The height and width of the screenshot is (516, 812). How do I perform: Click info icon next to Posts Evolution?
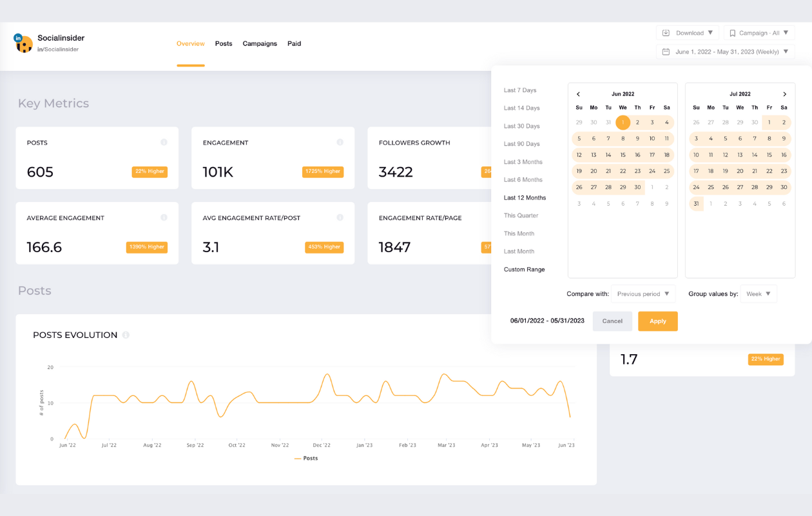(126, 335)
